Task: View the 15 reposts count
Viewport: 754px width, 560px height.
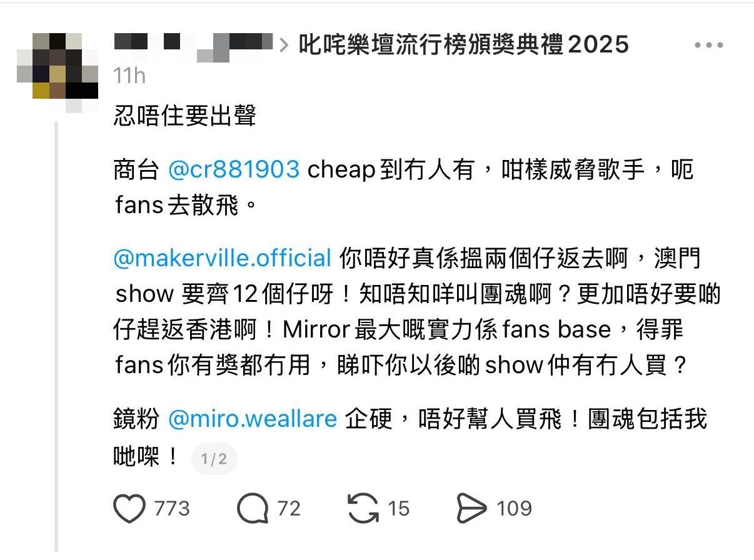Action: (x=398, y=508)
